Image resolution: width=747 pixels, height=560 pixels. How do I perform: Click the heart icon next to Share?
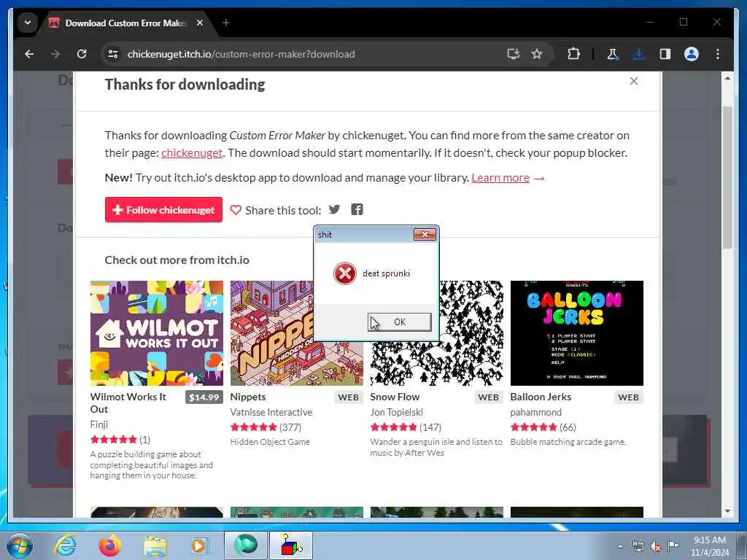(236, 210)
